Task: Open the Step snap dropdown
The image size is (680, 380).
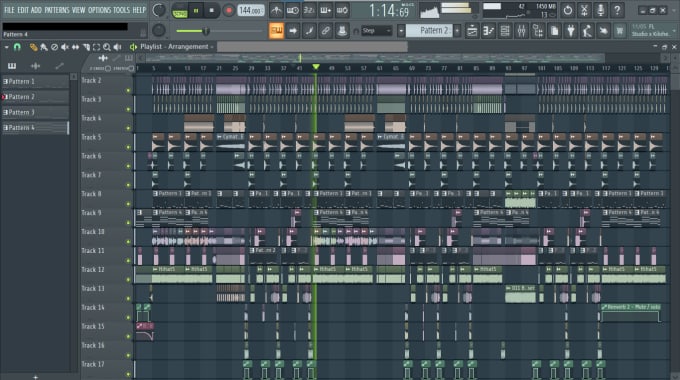Action: point(376,31)
